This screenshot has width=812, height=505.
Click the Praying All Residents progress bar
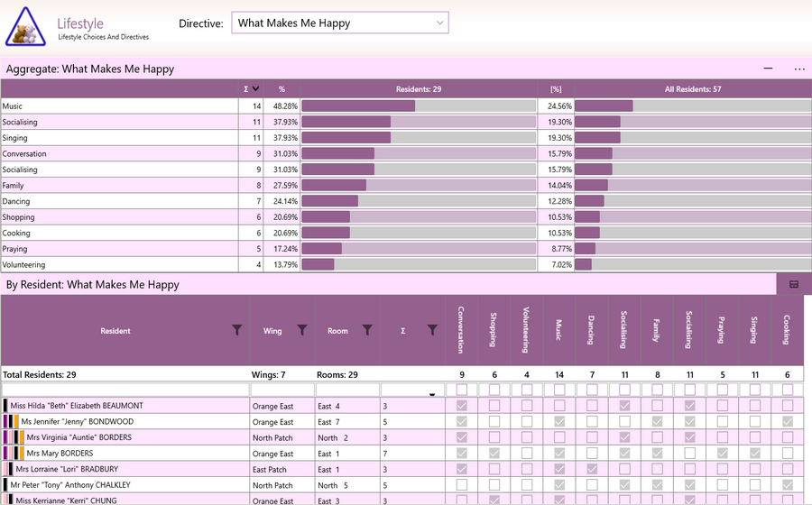click(693, 249)
